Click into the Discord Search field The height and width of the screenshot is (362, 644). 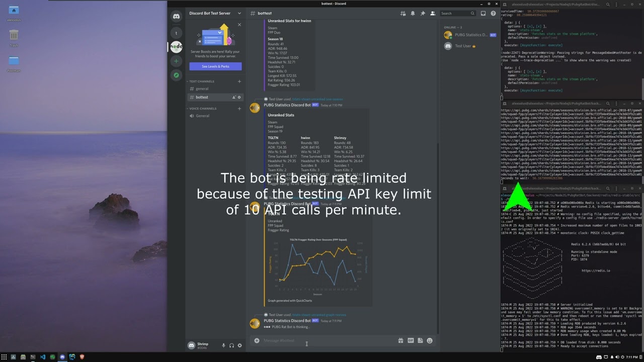pos(457,14)
